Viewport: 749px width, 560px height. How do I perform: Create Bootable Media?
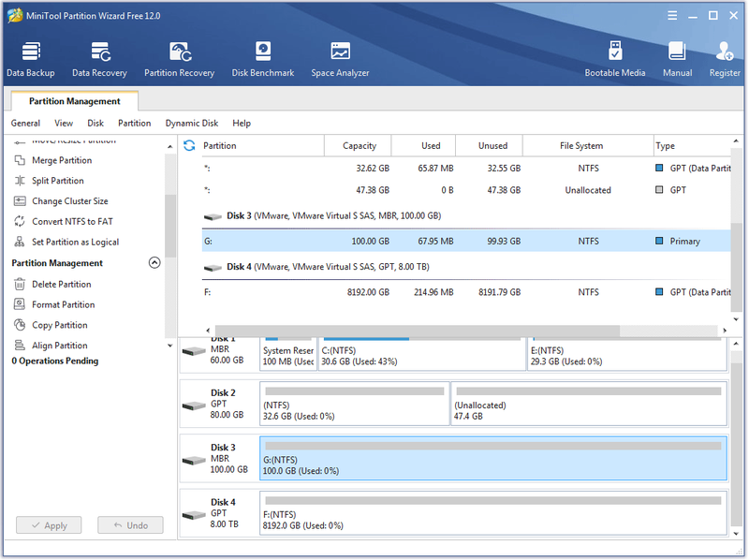615,60
